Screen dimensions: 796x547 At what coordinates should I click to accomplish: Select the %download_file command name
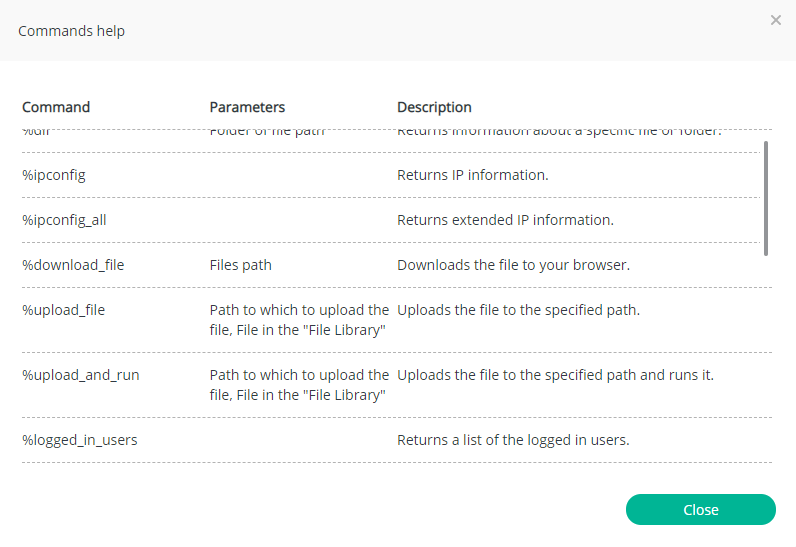tap(73, 265)
